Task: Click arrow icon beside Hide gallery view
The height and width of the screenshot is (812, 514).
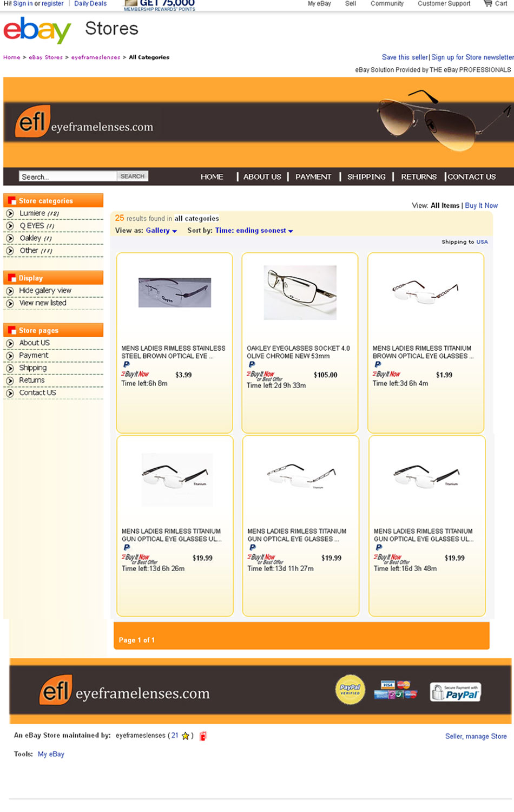Action: pos(10,291)
